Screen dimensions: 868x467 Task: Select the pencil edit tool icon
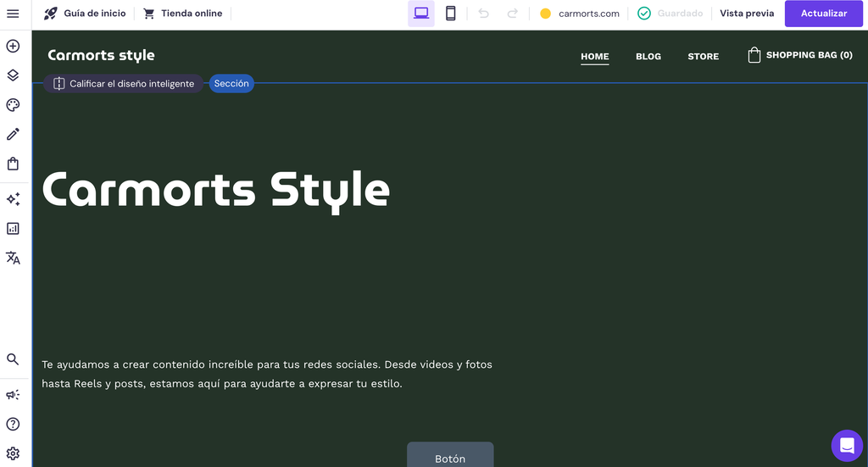click(x=13, y=134)
